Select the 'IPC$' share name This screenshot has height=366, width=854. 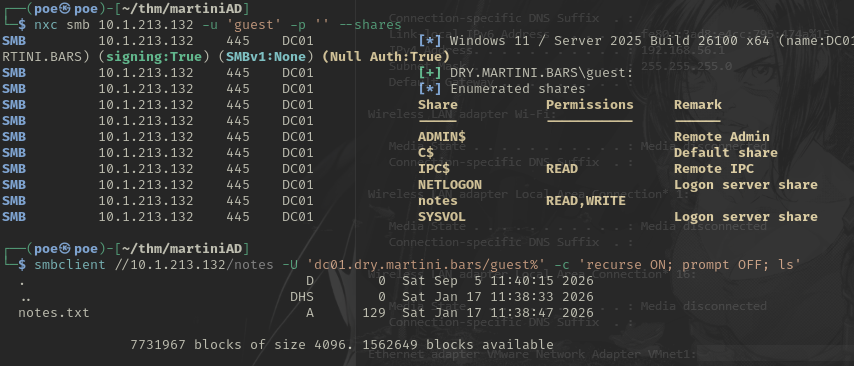(434, 168)
